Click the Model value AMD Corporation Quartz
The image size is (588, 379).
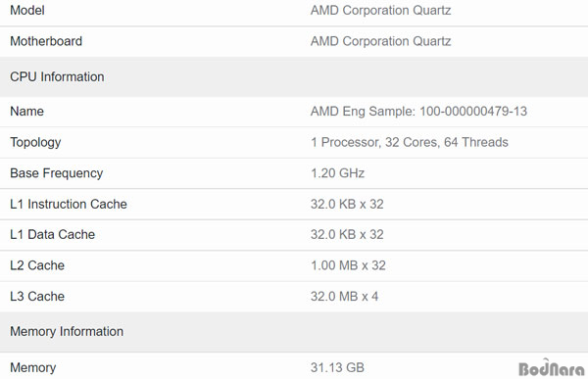(x=380, y=10)
